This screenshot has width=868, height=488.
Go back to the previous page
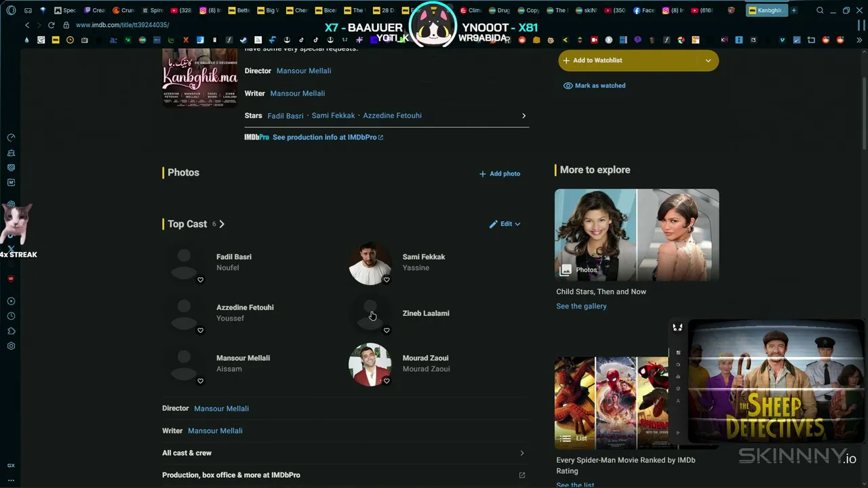[27, 25]
